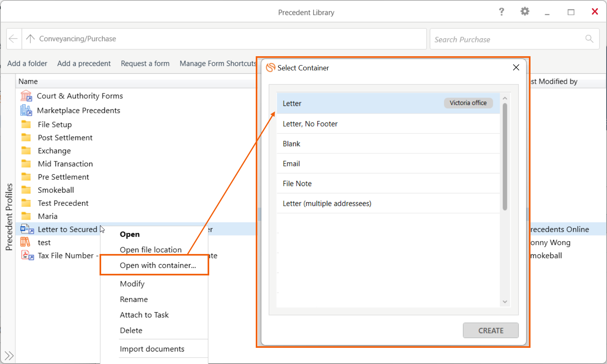Expand sidebar with double chevron icon
This screenshot has height=364, width=607.
pyautogui.click(x=9, y=356)
